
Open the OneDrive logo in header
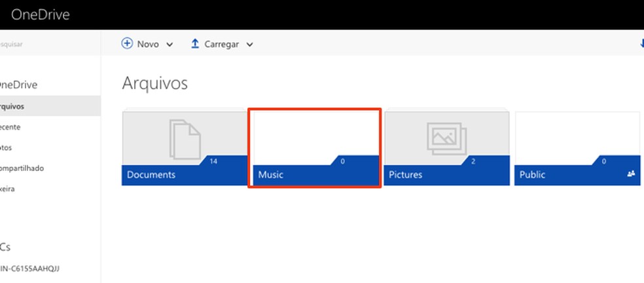[41, 15]
